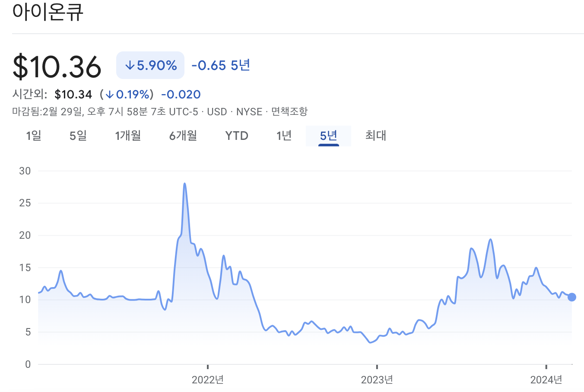Select the 1년 range tab
Viewport: 584px width, 392px height.
coord(284,136)
